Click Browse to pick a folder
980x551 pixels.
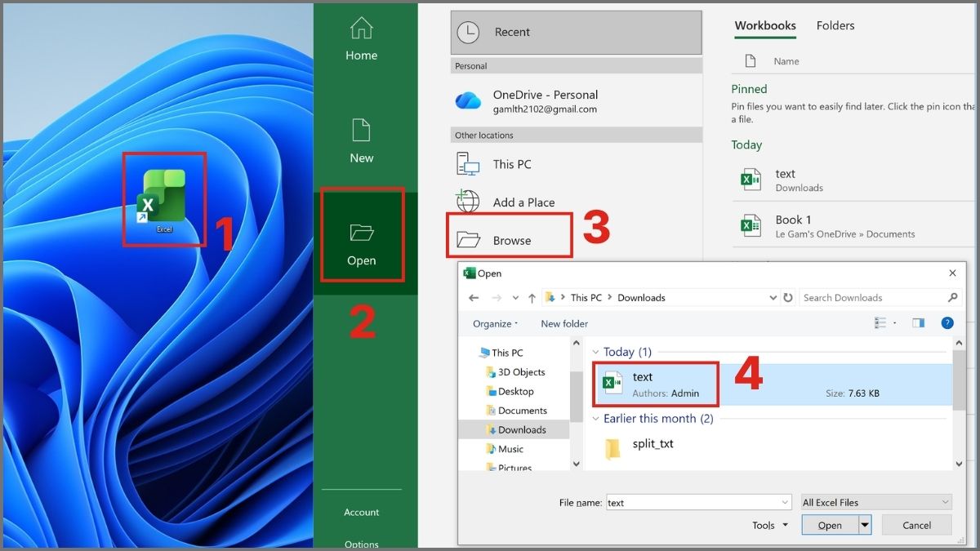510,240
